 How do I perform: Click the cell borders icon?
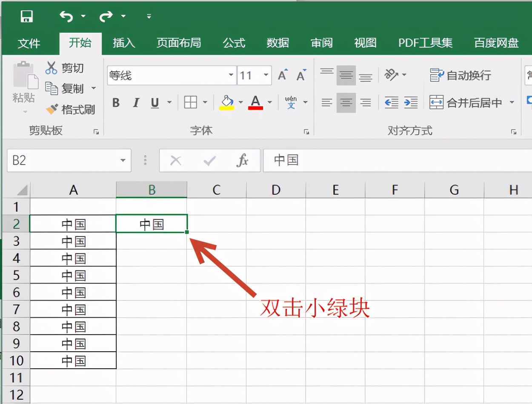[190, 102]
